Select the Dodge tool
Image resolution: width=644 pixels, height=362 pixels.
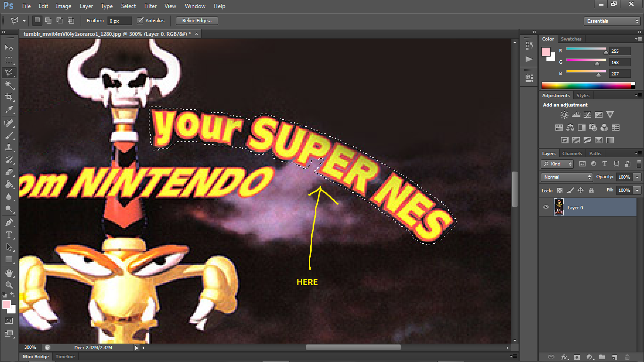9,209
